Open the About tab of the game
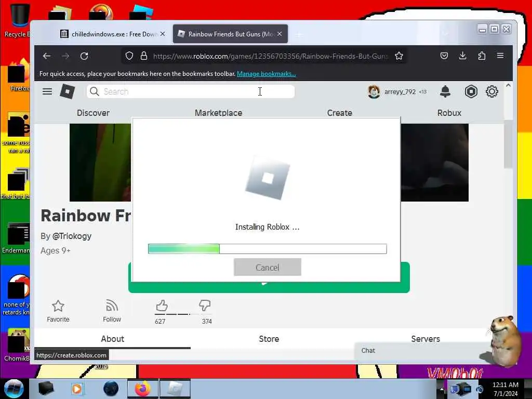Screen dimensions: 532x399 click(x=112, y=339)
